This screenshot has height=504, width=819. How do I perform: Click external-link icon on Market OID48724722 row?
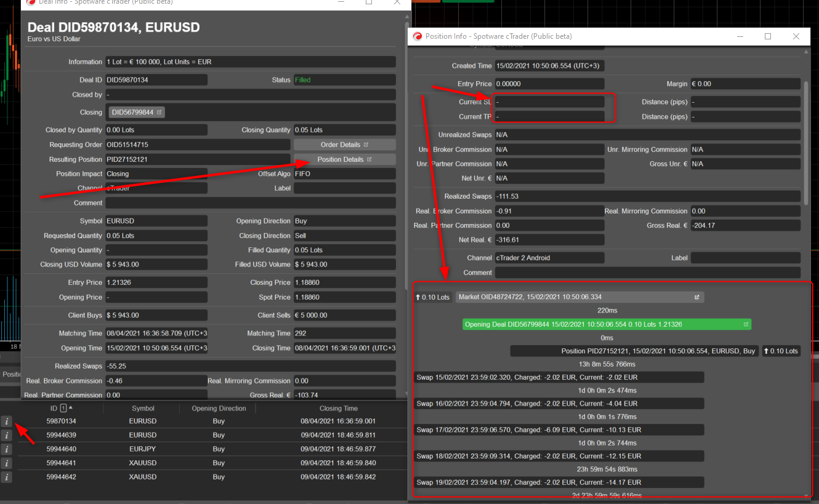tap(697, 297)
